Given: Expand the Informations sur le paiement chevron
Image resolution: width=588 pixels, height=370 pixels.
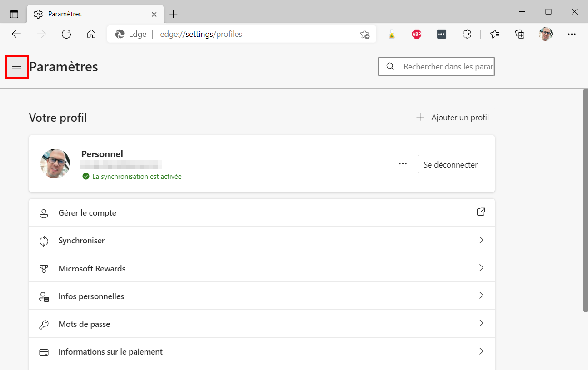Looking at the screenshot, I should [481, 351].
